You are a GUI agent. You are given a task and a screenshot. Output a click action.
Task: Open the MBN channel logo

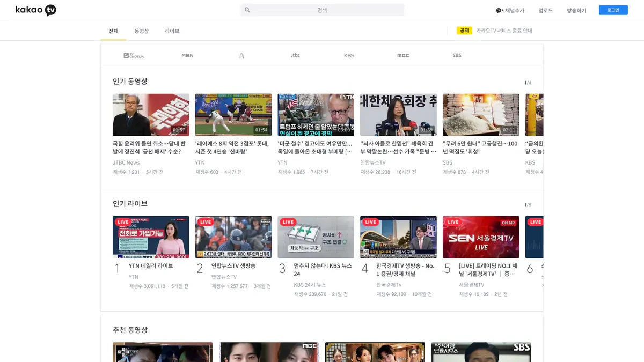(187, 55)
